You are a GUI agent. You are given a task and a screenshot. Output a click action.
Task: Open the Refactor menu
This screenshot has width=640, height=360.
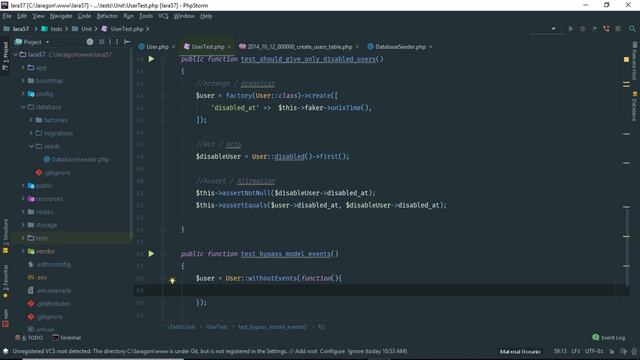(107, 16)
